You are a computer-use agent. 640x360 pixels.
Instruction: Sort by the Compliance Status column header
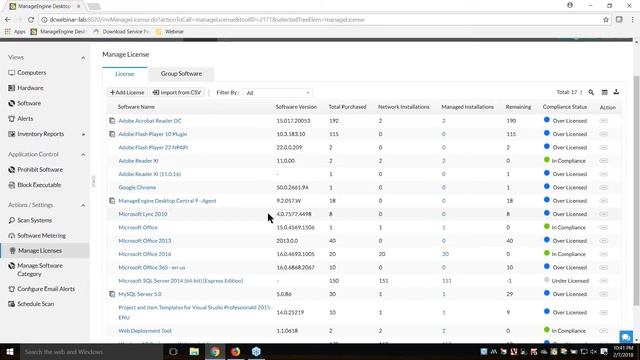pyautogui.click(x=565, y=107)
